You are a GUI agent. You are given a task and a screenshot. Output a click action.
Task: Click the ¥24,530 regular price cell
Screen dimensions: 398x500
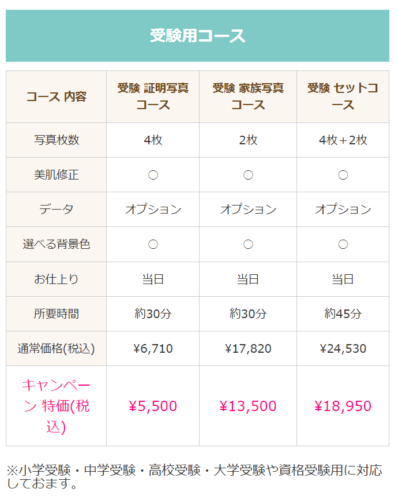[343, 349]
